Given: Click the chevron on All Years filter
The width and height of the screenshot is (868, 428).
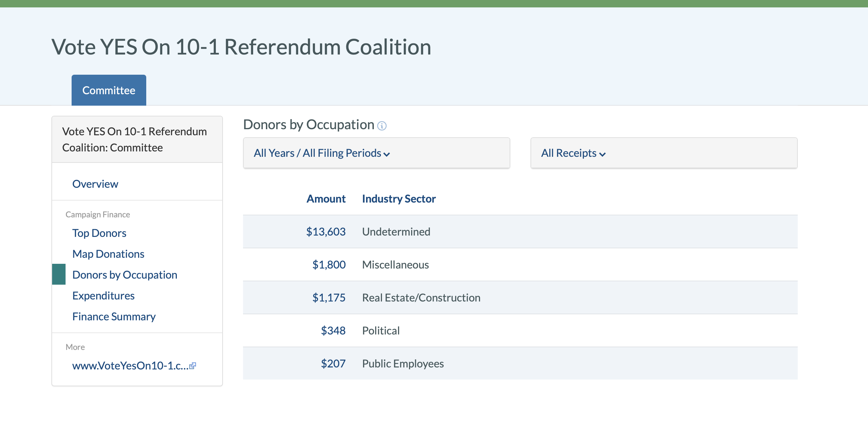Looking at the screenshot, I should (387, 154).
